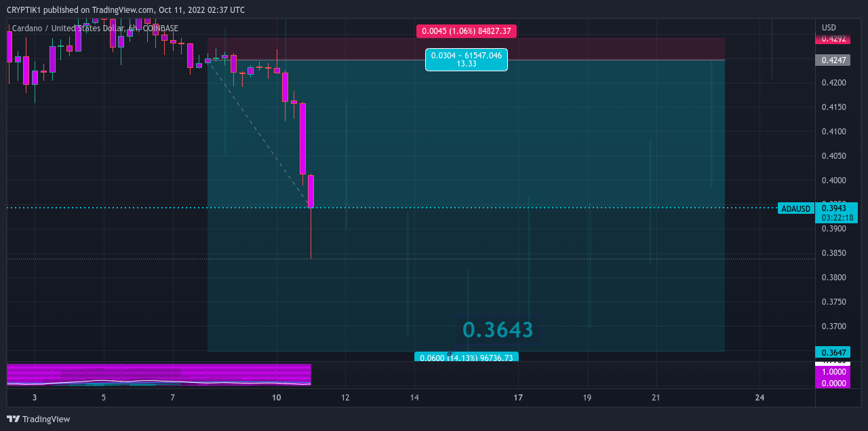Viewport: 868px width, 431px height.
Task: Click the 0.4050 price axis value
Action: pos(833,156)
